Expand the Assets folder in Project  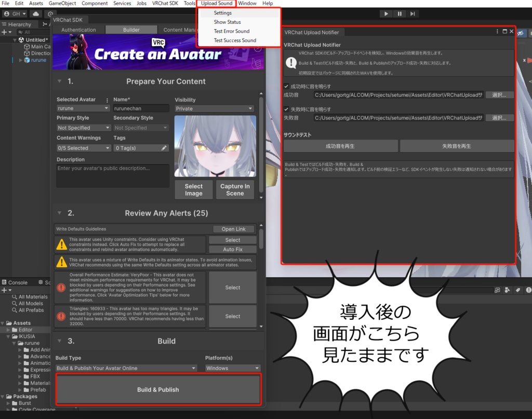click(x=3, y=323)
